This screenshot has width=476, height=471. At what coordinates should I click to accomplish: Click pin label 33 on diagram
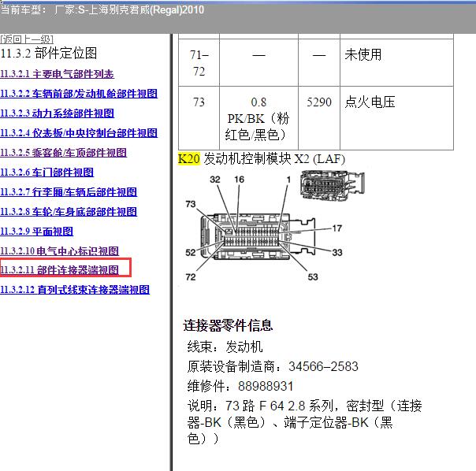click(337, 253)
